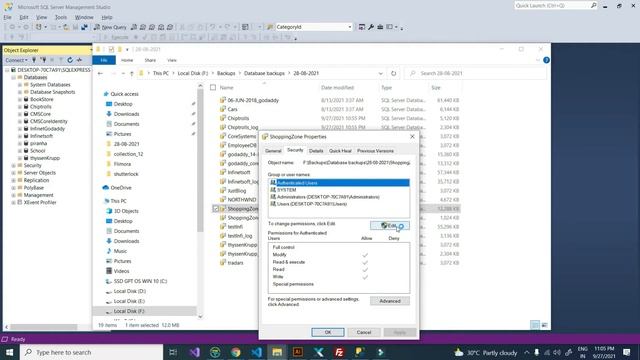Select Users (DESKTOP-70C7A91\Users) entry

click(312, 204)
